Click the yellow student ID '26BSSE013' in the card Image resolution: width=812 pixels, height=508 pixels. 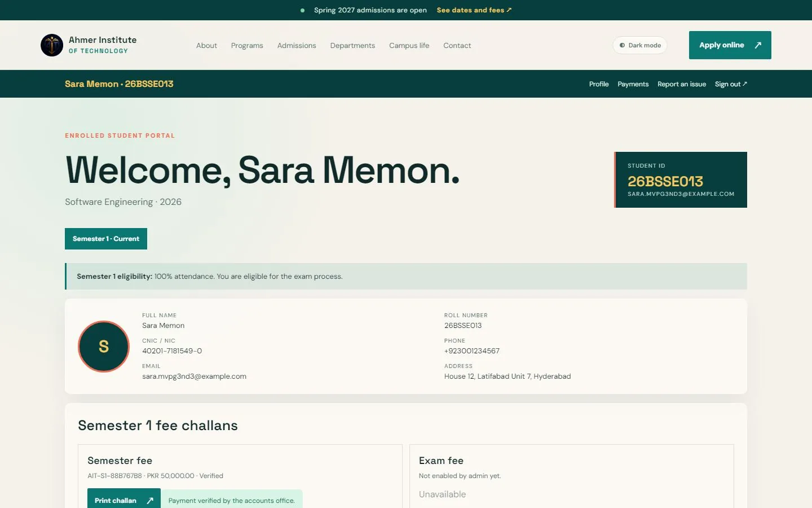665,181
